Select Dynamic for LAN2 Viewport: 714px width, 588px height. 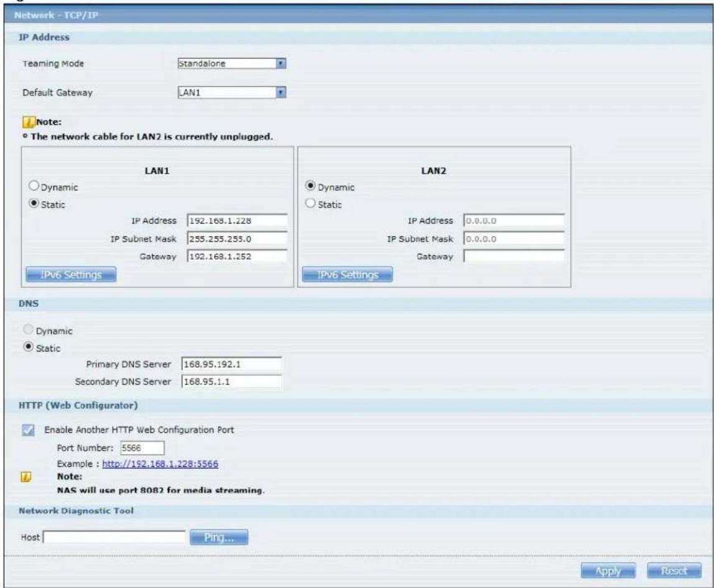(x=310, y=186)
